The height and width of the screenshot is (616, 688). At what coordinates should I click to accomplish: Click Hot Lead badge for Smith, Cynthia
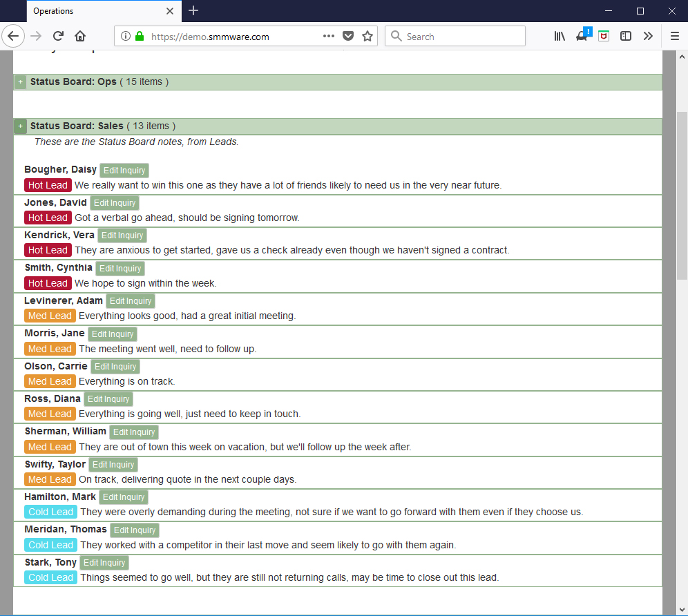tap(48, 283)
